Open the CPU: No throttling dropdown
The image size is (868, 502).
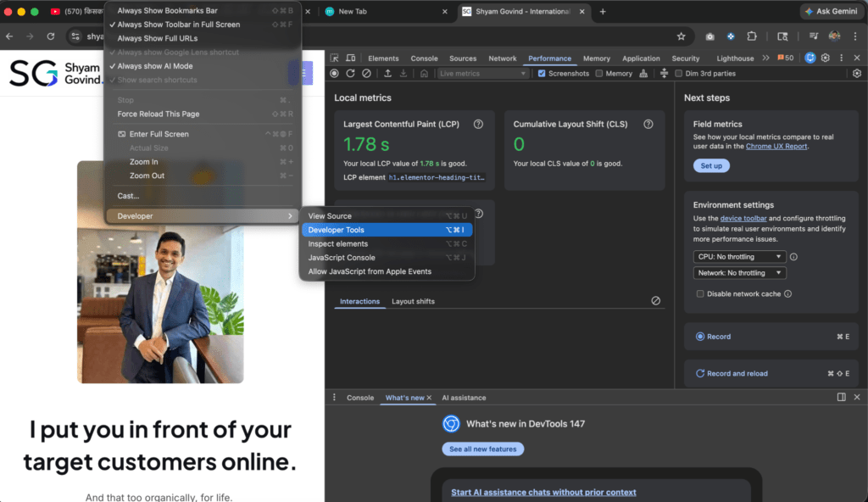point(739,257)
